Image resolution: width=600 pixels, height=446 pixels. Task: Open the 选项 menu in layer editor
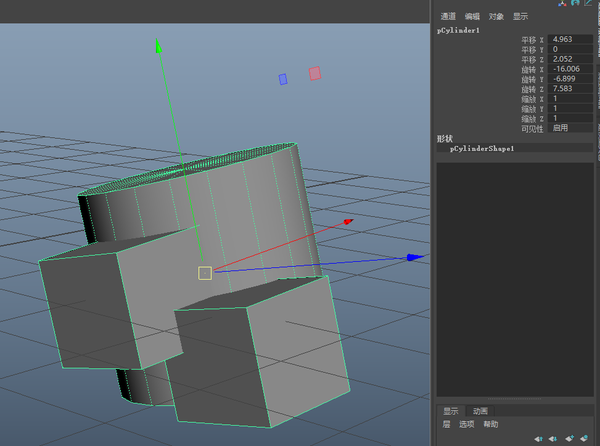[467, 424]
